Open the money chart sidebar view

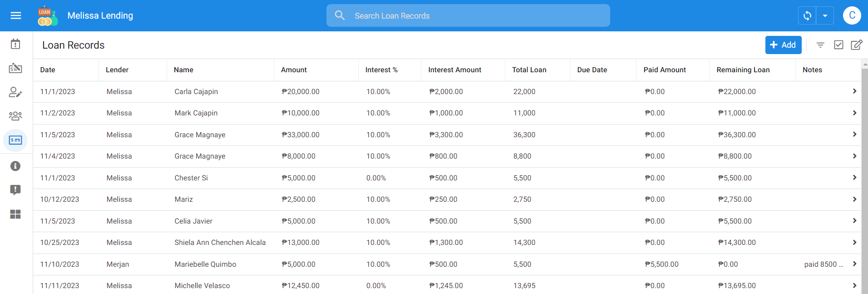[x=15, y=68]
